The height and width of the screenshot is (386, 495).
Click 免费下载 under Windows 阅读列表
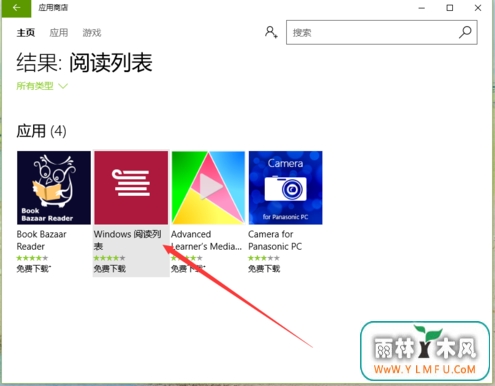[x=110, y=269]
